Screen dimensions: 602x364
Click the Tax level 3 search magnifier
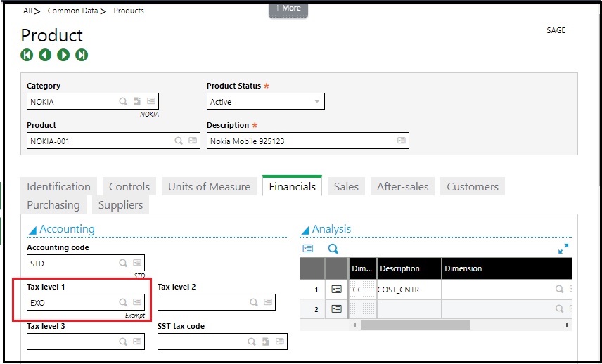coord(123,342)
